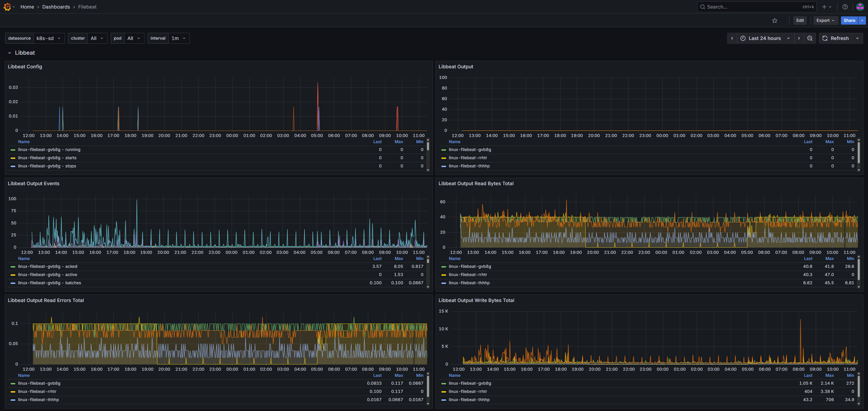Click the plus add new icon

pos(824,7)
